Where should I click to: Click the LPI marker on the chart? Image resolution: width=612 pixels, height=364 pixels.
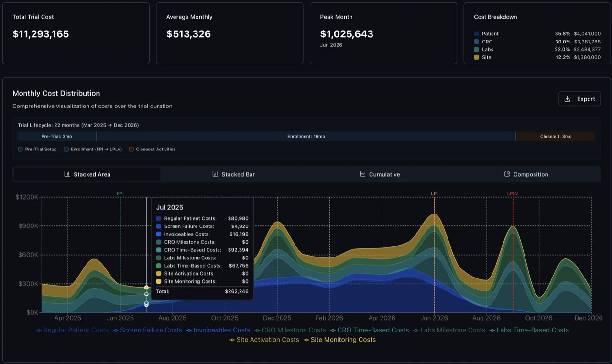click(x=434, y=194)
